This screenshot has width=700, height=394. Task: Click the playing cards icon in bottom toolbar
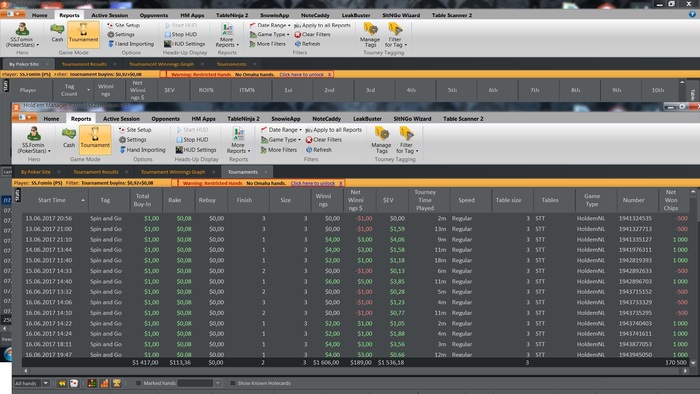tap(74, 383)
